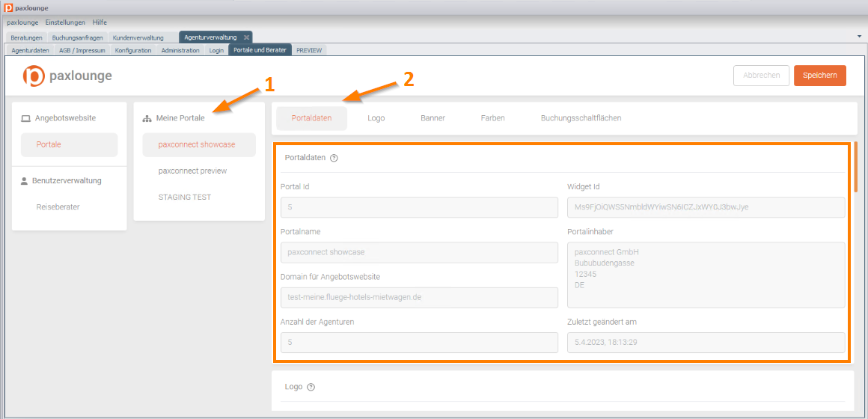
Task: Open the Agenturdaten sub-tab
Action: click(30, 50)
